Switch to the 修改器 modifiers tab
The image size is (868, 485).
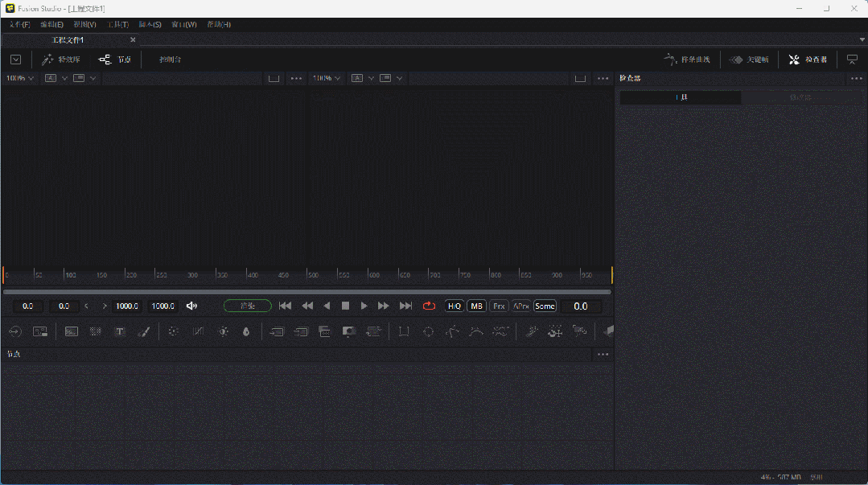(x=800, y=97)
